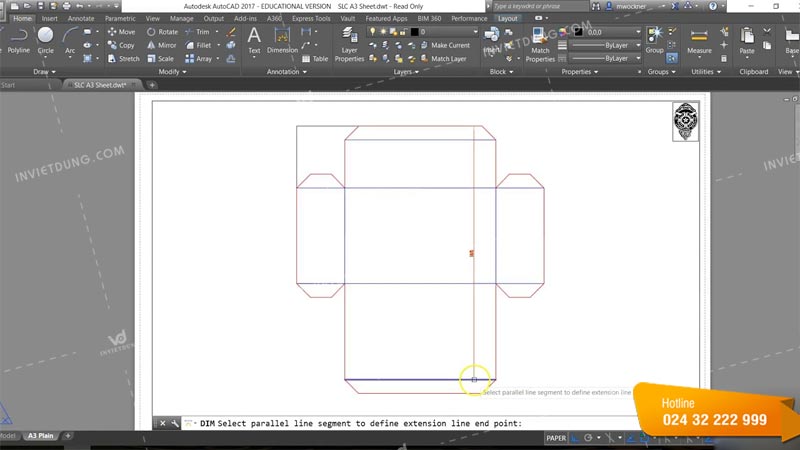Image resolution: width=800 pixels, height=450 pixels.
Task: Open the object color 0,0,0 dropdown
Action: click(x=607, y=32)
